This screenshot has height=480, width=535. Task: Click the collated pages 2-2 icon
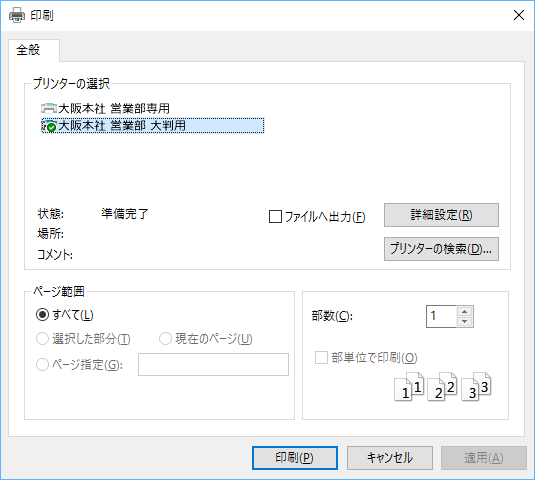coord(442,387)
